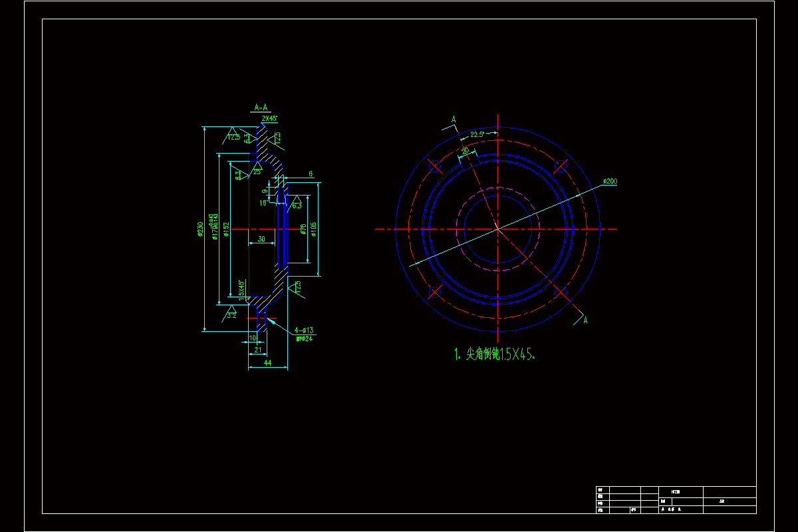Select the ø200 bolt circle dimension

click(x=610, y=182)
